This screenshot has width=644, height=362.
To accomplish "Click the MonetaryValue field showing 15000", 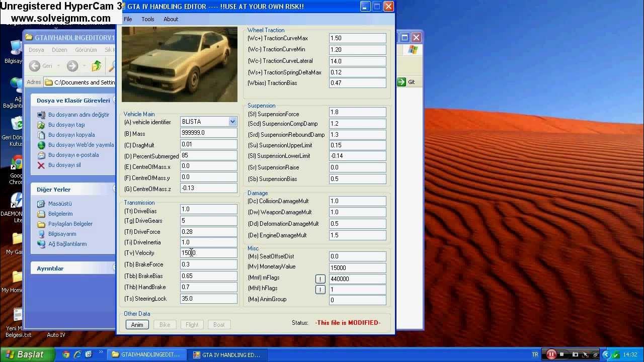I will [358, 268].
